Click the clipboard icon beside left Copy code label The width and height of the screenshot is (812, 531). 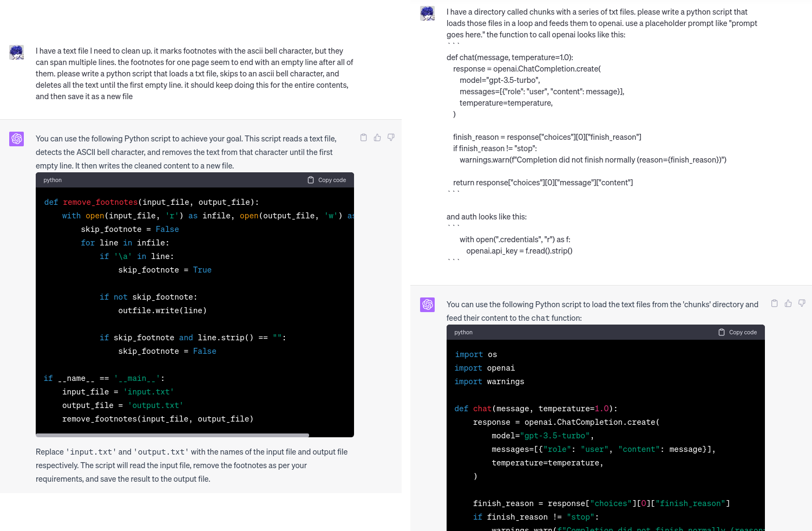click(x=311, y=179)
